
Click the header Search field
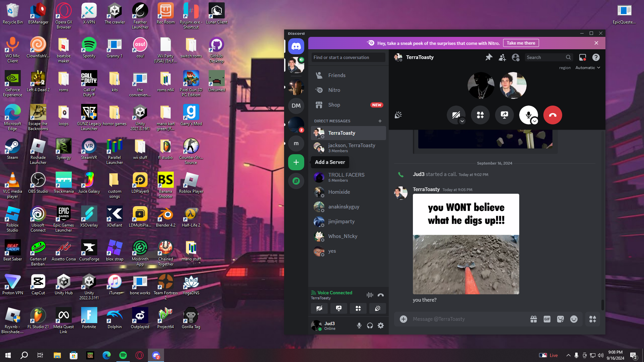click(x=548, y=57)
